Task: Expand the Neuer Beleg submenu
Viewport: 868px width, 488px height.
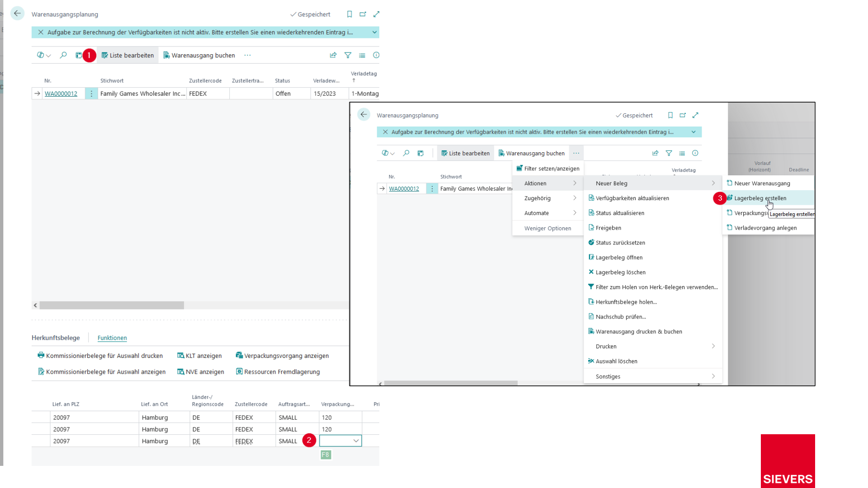Action: [x=653, y=183]
